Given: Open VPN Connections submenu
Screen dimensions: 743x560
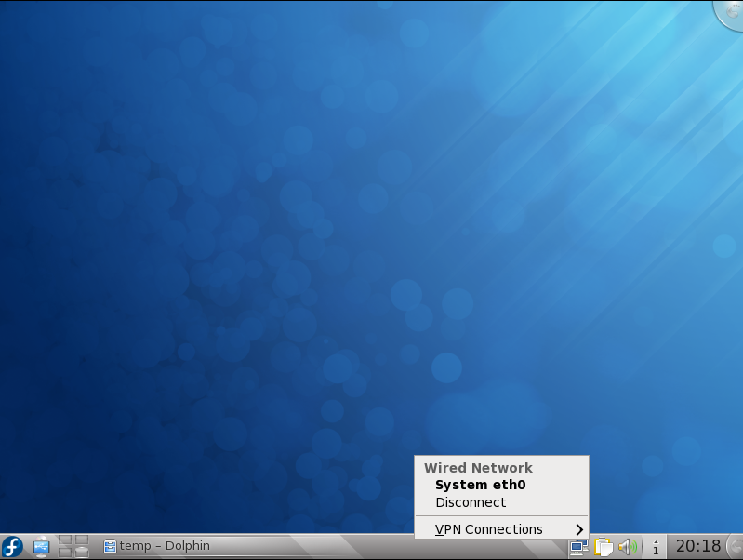Looking at the screenshot, I should [x=501, y=529].
